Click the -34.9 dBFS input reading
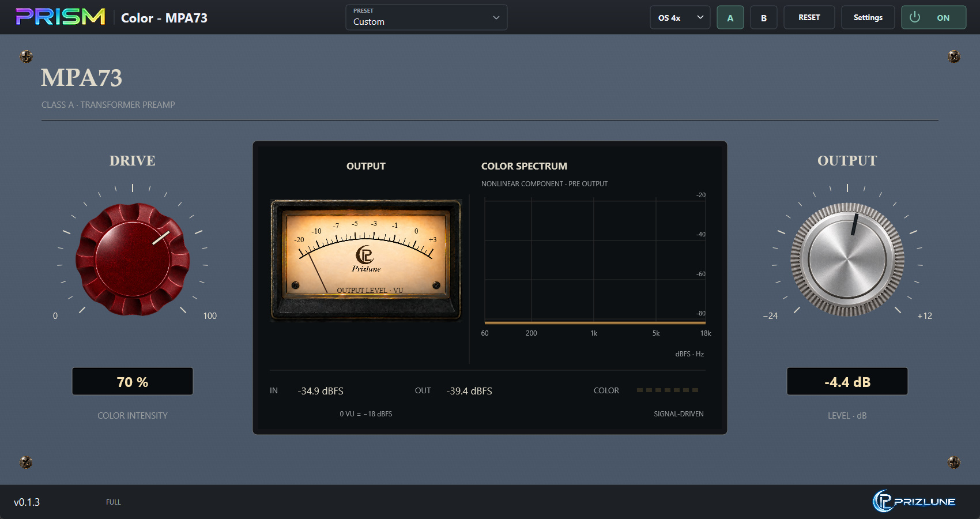This screenshot has height=519, width=980. tap(321, 391)
